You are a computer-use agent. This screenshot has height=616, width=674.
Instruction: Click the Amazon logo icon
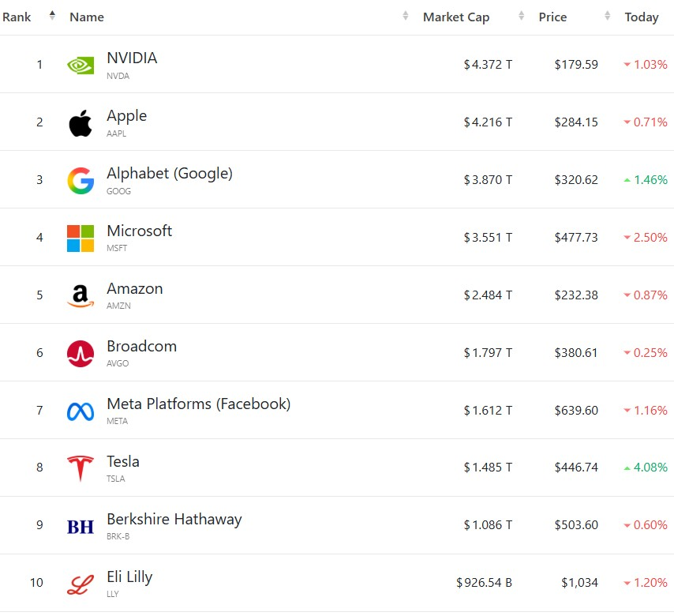(x=81, y=296)
